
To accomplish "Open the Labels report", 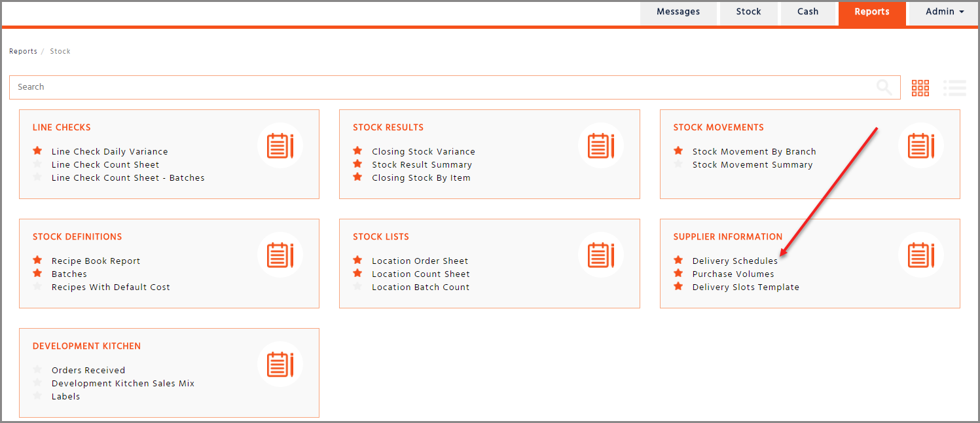I will click(x=65, y=396).
